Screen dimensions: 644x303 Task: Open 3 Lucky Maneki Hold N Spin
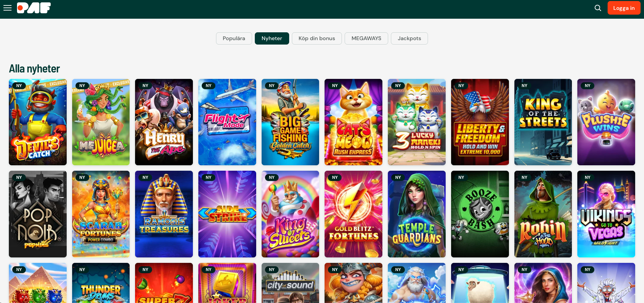[417, 122]
